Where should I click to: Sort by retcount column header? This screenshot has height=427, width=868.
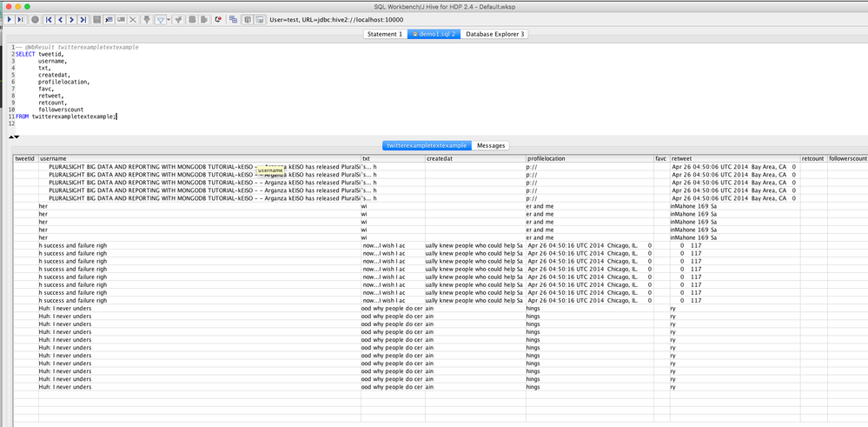814,158
